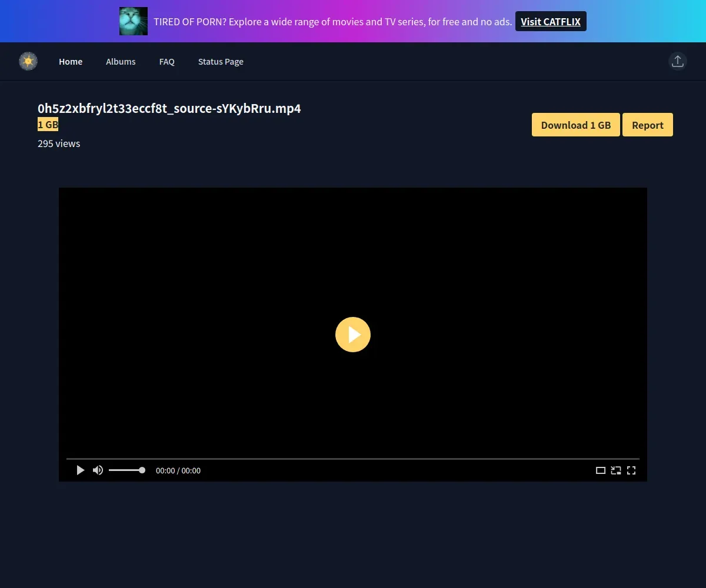Open the Status Page link
The height and width of the screenshot is (588, 706).
tap(221, 61)
